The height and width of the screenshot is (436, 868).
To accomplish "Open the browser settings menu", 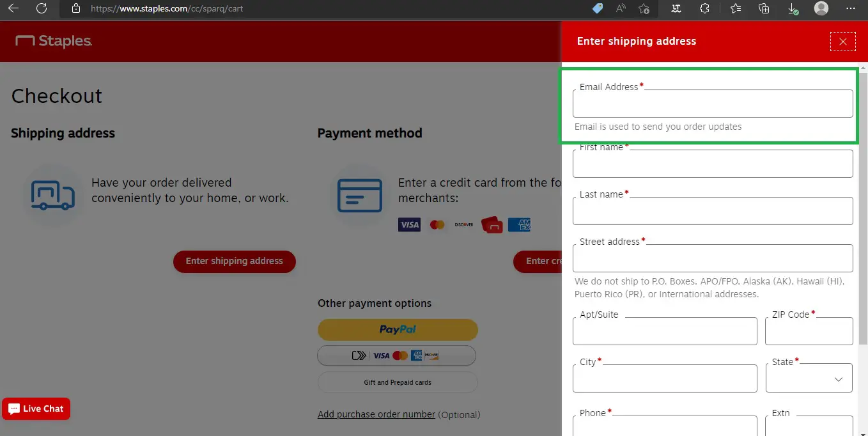I will tap(851, 10).
